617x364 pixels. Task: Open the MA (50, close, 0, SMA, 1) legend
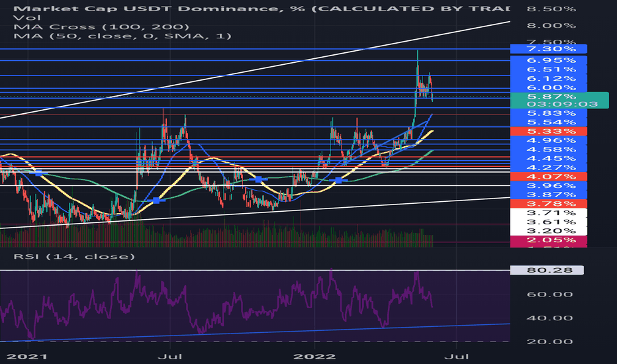122,36
